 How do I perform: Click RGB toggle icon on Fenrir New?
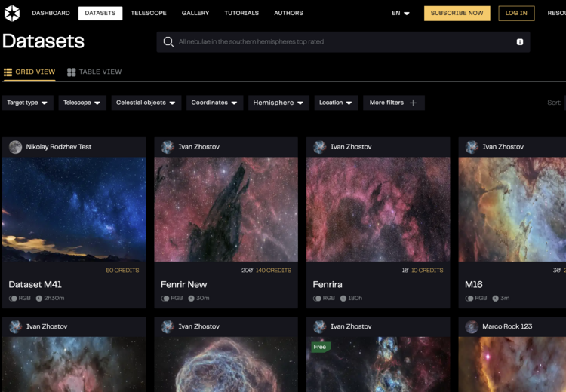(165, 299)
